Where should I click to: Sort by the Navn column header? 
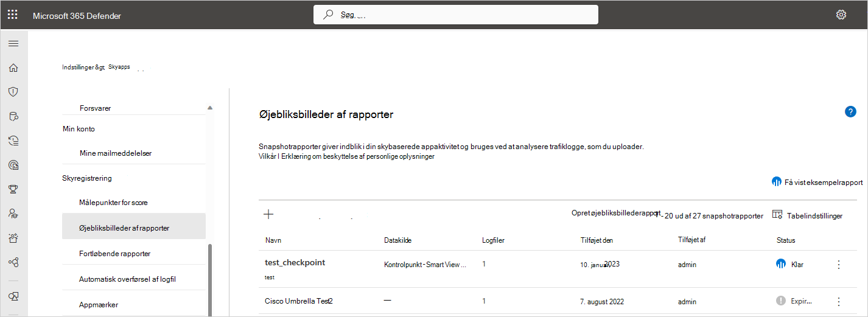(x=273, y=240)
